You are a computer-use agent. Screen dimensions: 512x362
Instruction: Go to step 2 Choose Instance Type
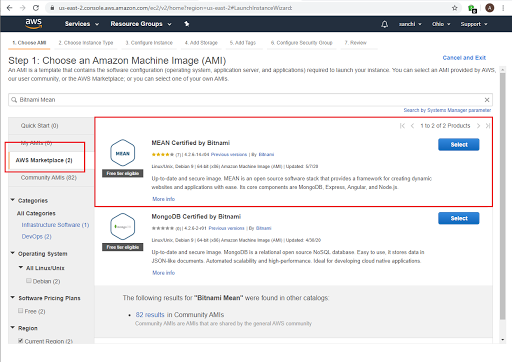tap(86, 43)
